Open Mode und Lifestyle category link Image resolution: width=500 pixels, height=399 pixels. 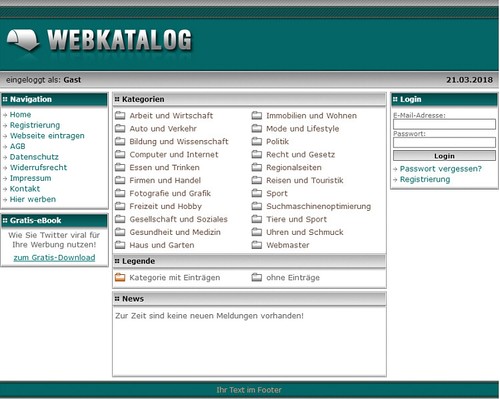tap(303, 129)
